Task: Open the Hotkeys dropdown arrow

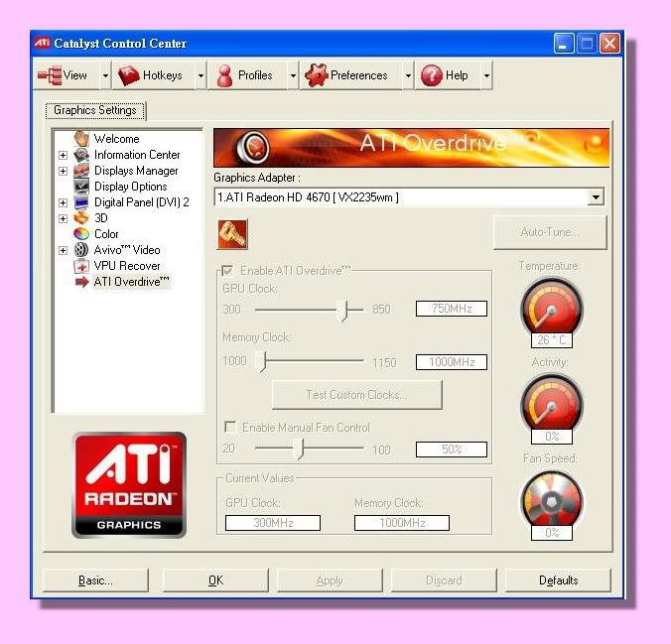Action: tap(201, 75)
